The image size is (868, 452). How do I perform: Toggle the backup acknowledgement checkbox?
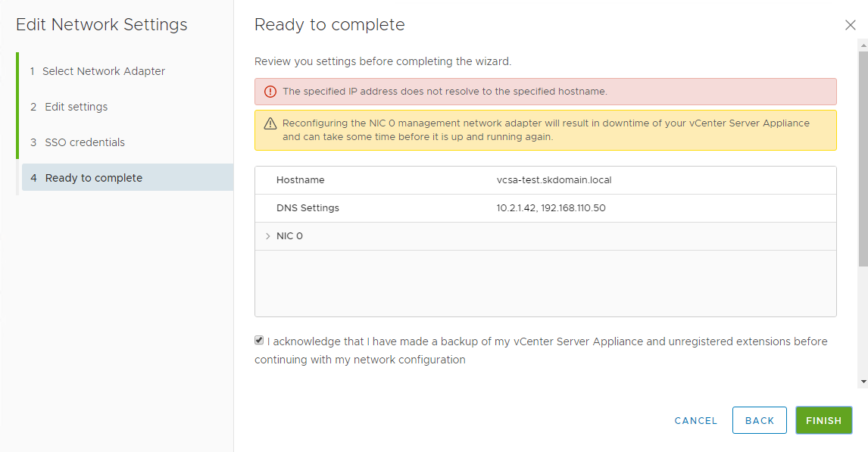[x=259, y=340]
